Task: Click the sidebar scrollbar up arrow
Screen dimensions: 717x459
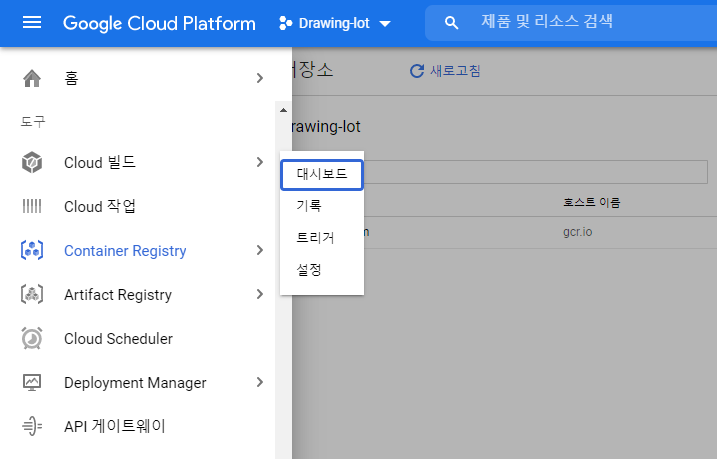Action: pos(284,110)
